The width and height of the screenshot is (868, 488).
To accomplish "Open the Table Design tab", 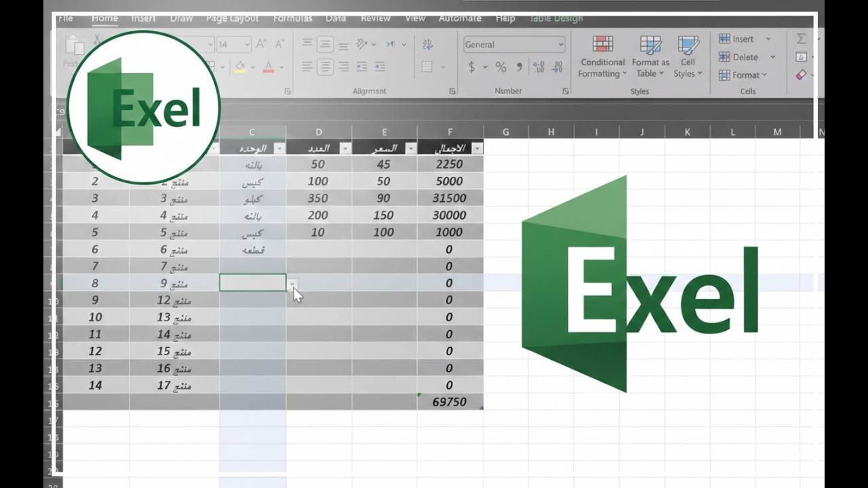I will click(x=556, y=18).
